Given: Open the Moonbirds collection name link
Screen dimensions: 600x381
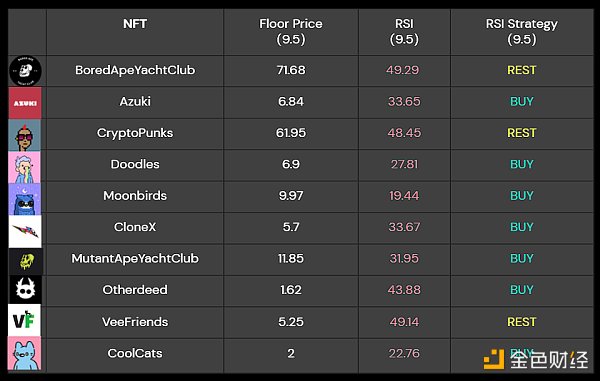Looking at the screenshot, I should pos(135,195).
